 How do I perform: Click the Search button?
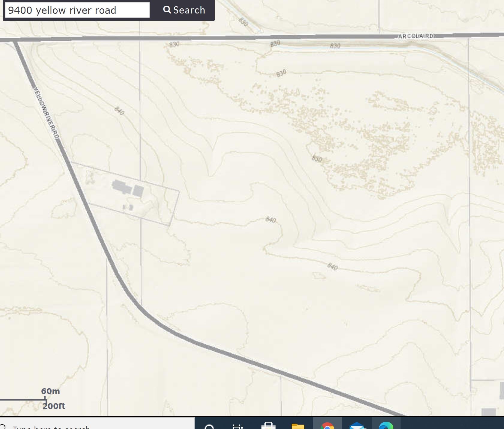coord(184,10)
